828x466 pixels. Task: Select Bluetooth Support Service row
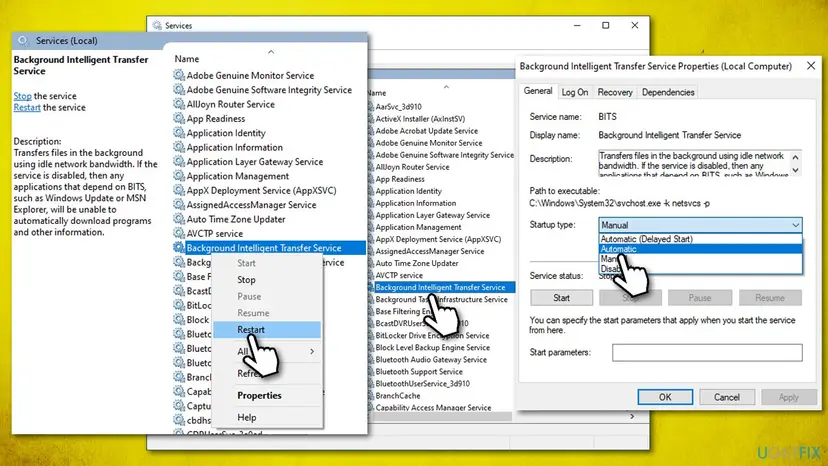point(419,371)
